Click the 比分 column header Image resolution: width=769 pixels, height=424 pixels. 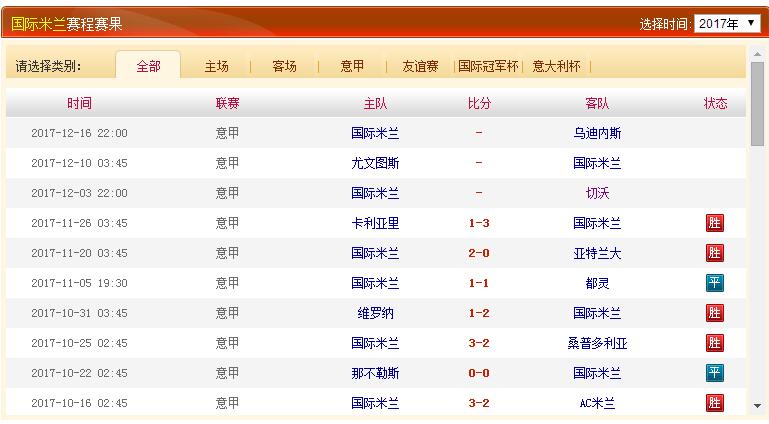(x=479, y=103)
